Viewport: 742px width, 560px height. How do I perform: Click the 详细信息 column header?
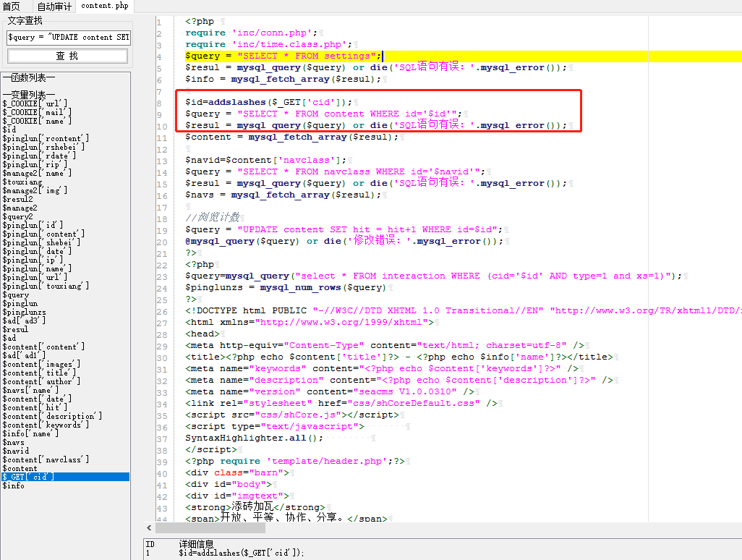coord(197,544)
